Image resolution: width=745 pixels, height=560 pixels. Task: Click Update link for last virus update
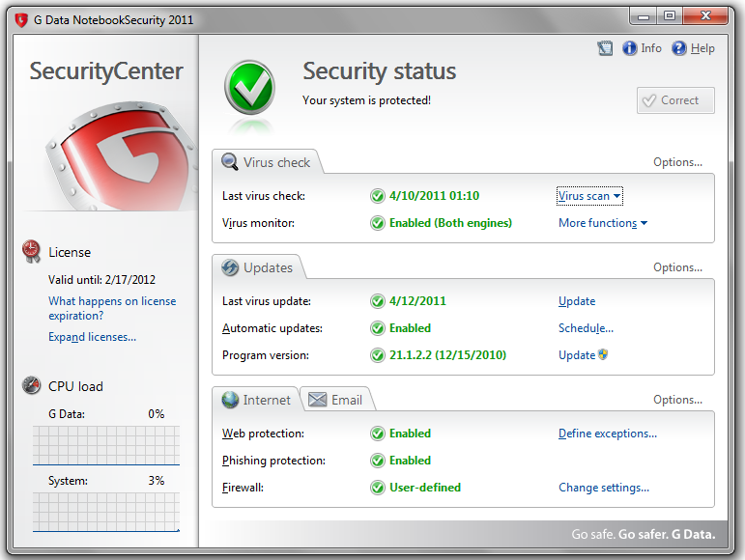(577, 301)
